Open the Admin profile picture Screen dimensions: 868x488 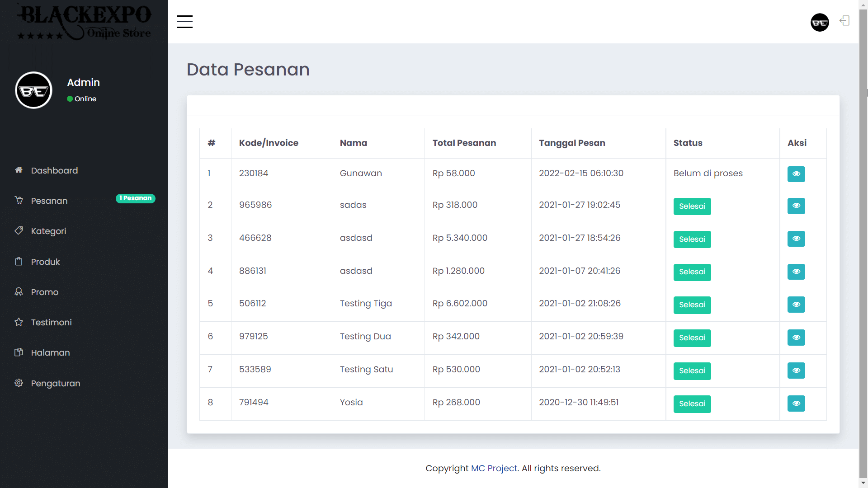[33, 90]
